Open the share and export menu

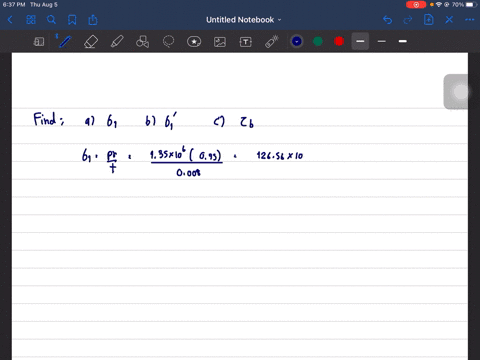pyautogui.click(x=93, y=20)
